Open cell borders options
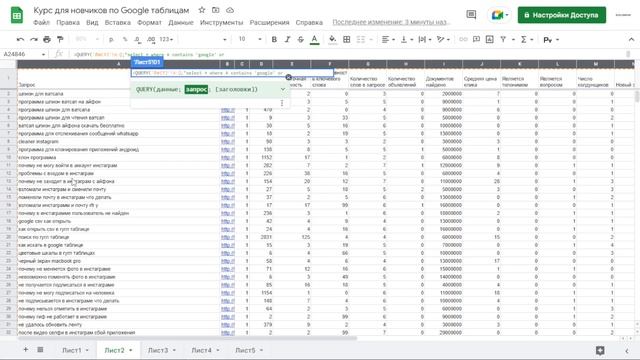Image resolution: width=640 pixels, height=360 pixels. (347, 40)
